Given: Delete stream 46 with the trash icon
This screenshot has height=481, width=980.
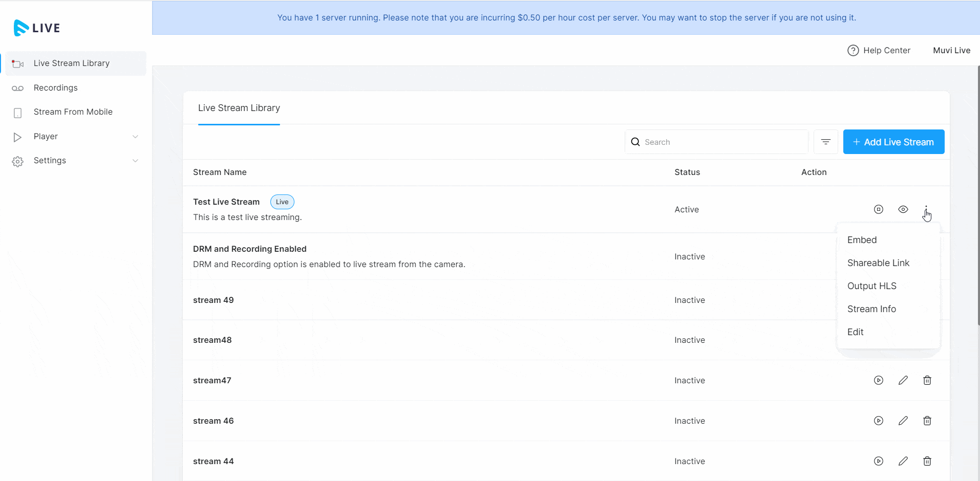Looking at the screenshot, I should (x=927, y=421).
